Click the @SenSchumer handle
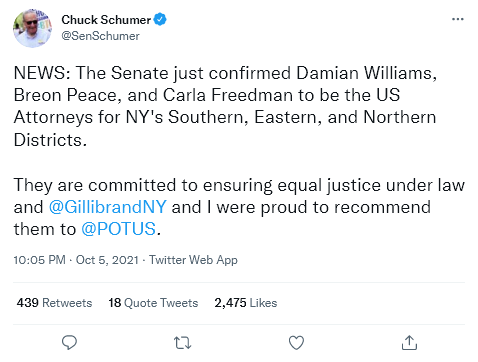This screenshot has height=362, width=478. click(x=100, y=36)
